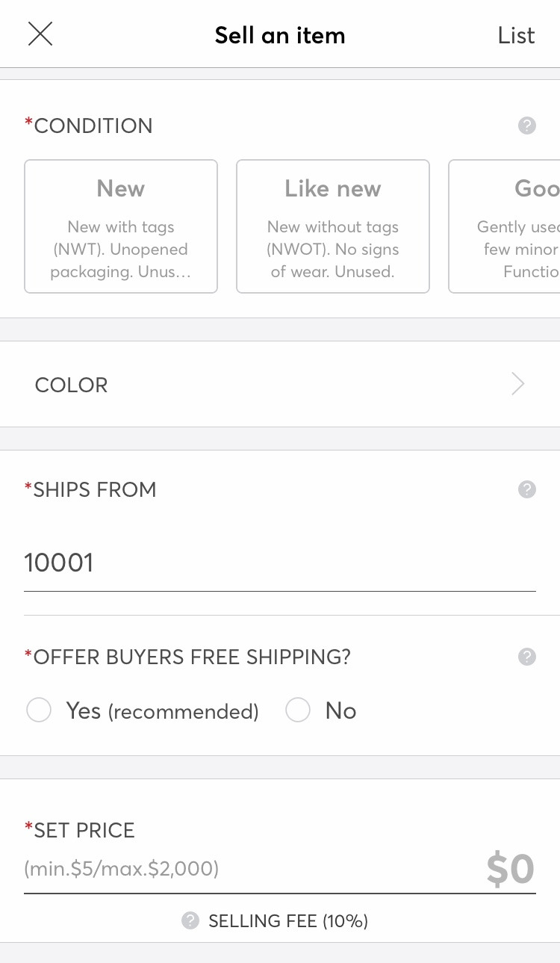Tap the SHIPS FROM section label
Viewport: 560px width, 963px height.
coord(94,489)
